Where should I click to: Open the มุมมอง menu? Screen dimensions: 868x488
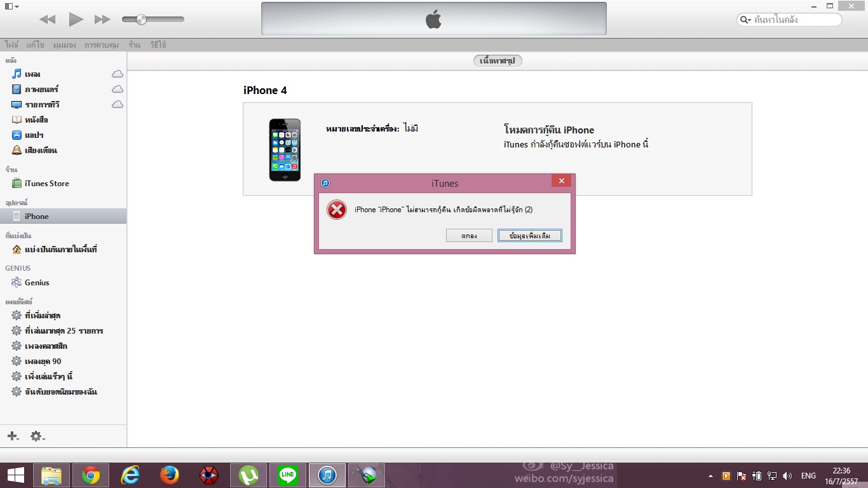point(65,45)
